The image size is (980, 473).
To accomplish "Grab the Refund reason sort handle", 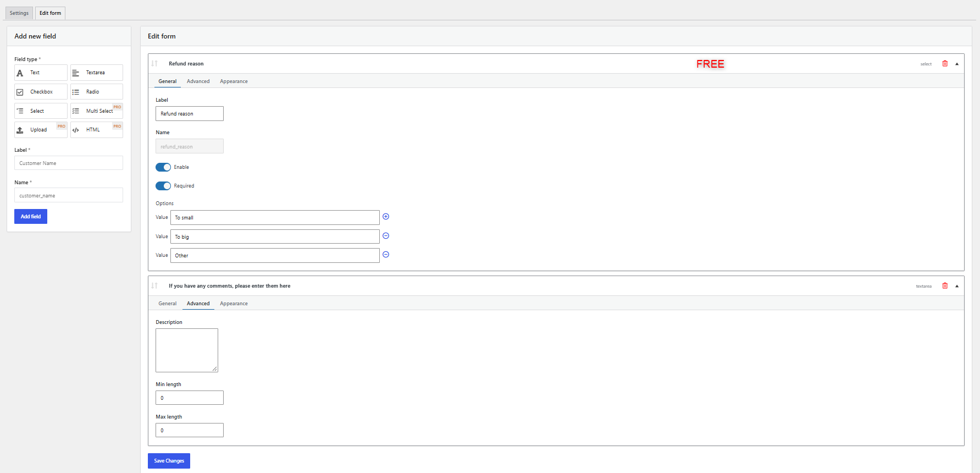I will point(154,64).
